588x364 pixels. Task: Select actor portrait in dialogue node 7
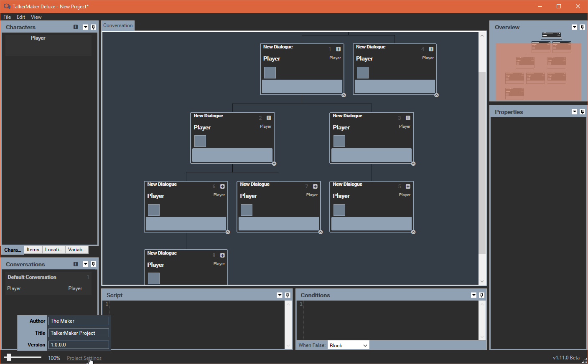point(247,210)
